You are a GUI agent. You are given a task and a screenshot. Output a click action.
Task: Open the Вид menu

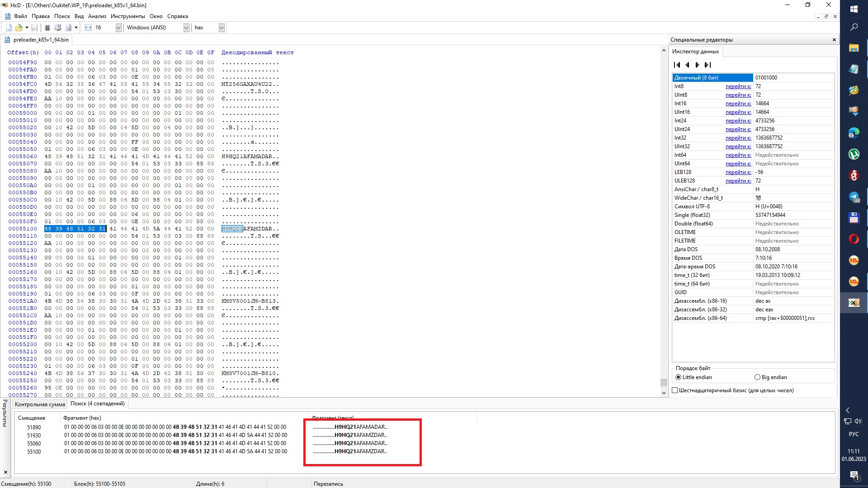coord(79,16)
